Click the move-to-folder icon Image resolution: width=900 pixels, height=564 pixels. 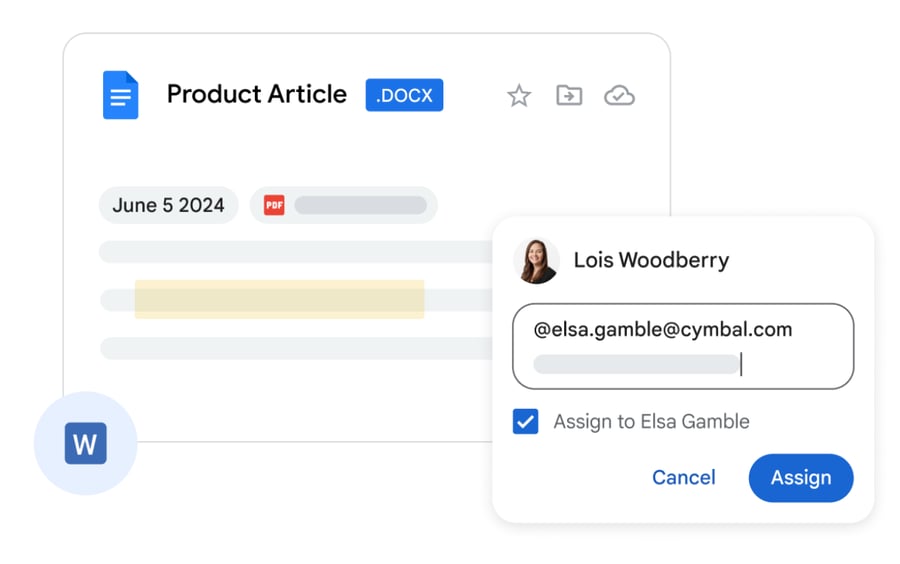(569, 95)
